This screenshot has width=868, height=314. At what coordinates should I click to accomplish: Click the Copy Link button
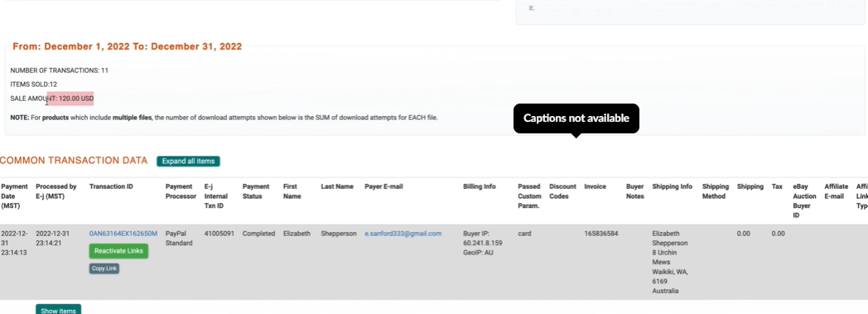pos(104,268)
